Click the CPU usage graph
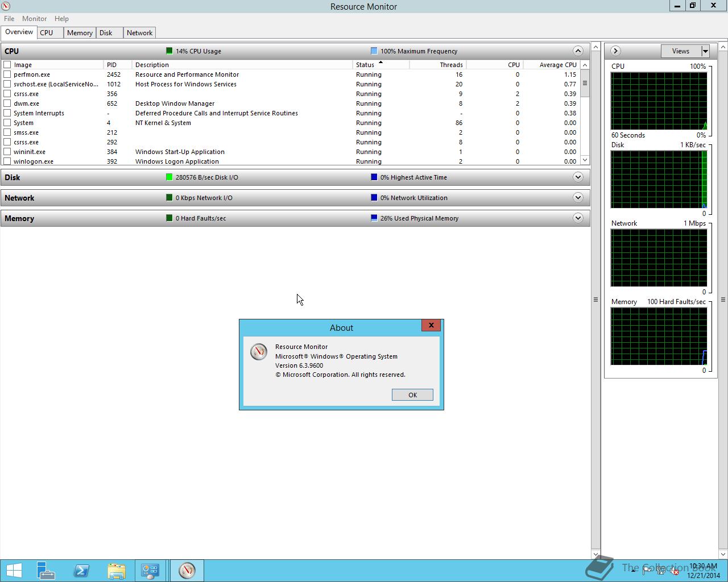The image size is (728, 582). tap(659, 101)
